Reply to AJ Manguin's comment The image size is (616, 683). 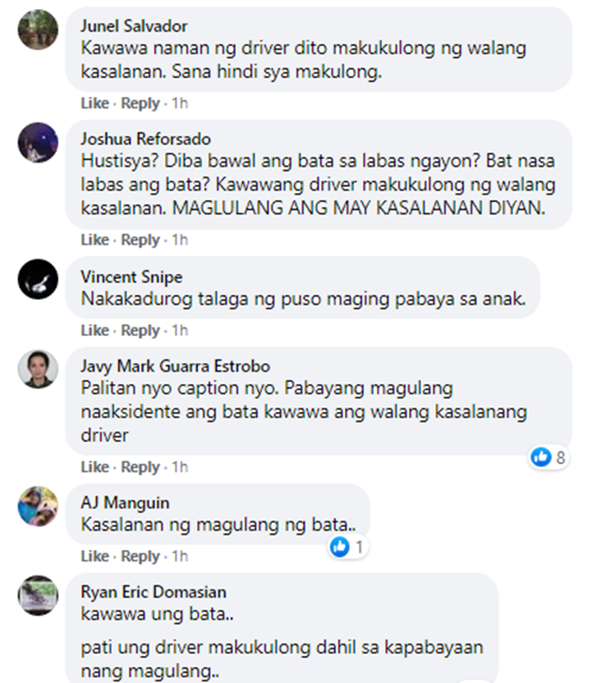pos(140,556)
